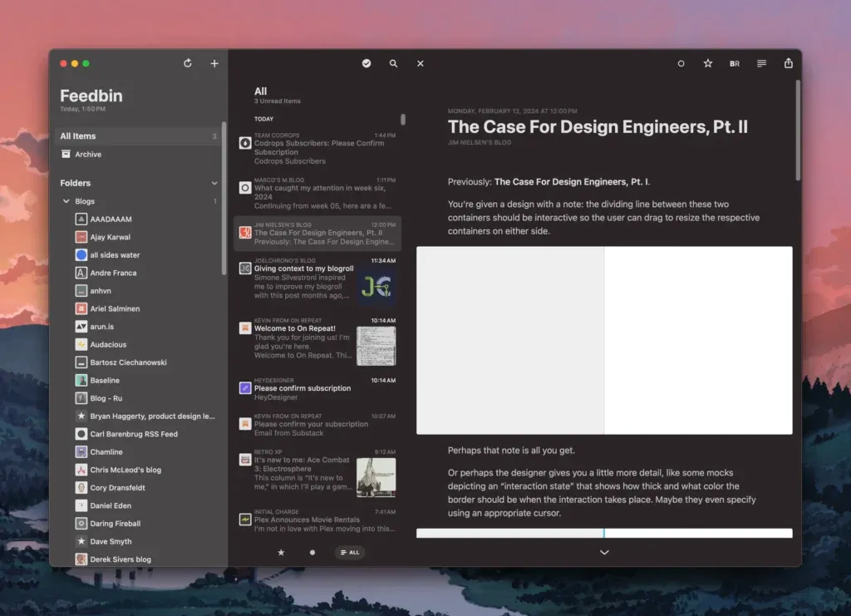Screen dimensions: 851x616
Task: Click the item list scrollbar
Action: point(403,119)
